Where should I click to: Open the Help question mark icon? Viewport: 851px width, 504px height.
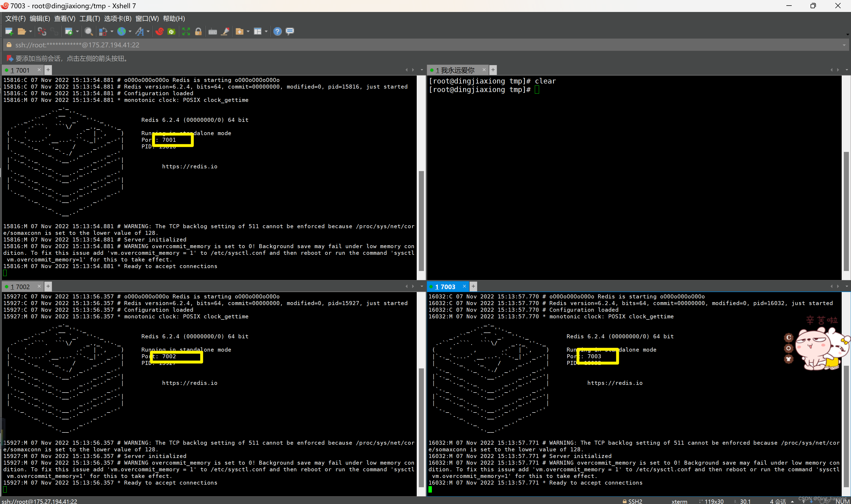click(x=277, y=32)
